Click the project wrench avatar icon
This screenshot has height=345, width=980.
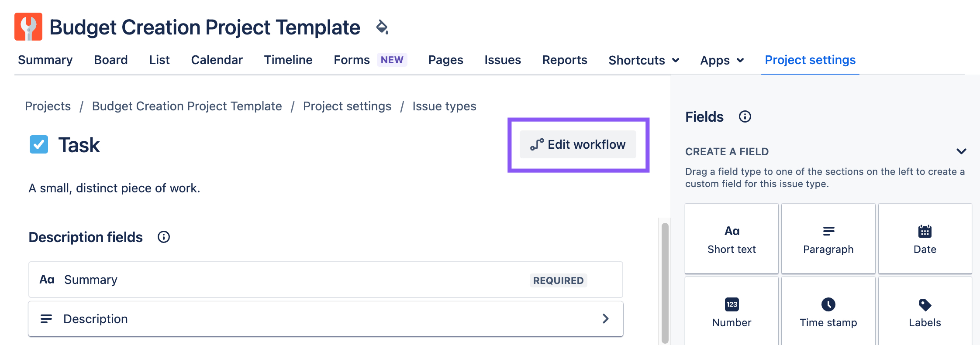[28, 27]
